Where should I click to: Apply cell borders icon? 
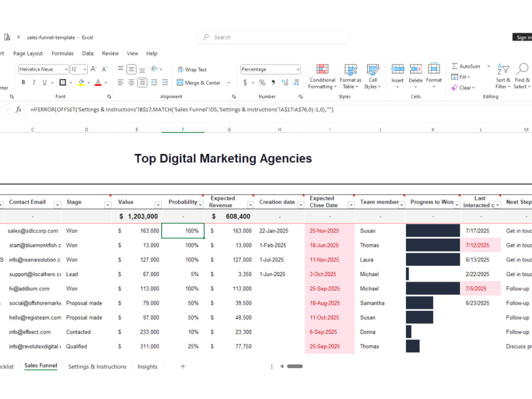[63, 82]
